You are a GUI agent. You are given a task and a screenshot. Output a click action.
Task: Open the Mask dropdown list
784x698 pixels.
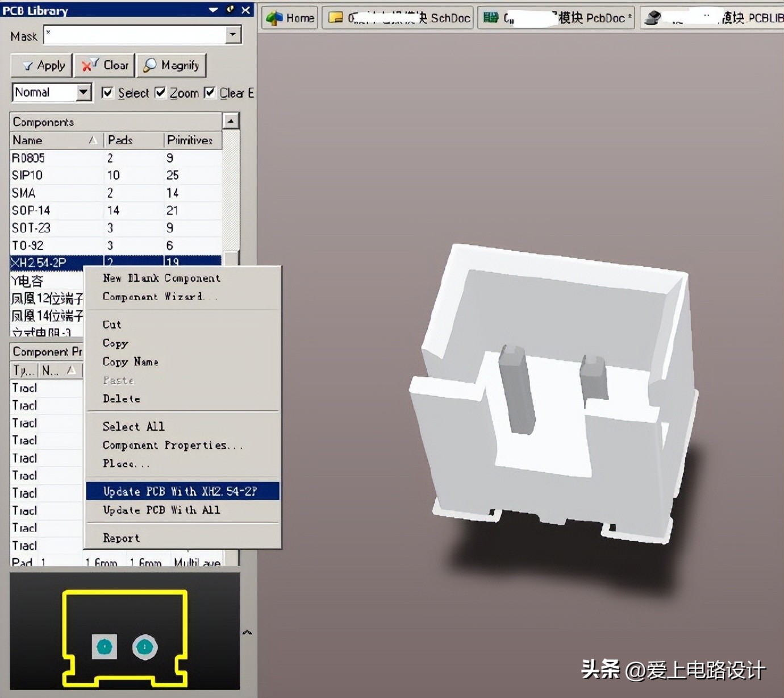point(232,35)
